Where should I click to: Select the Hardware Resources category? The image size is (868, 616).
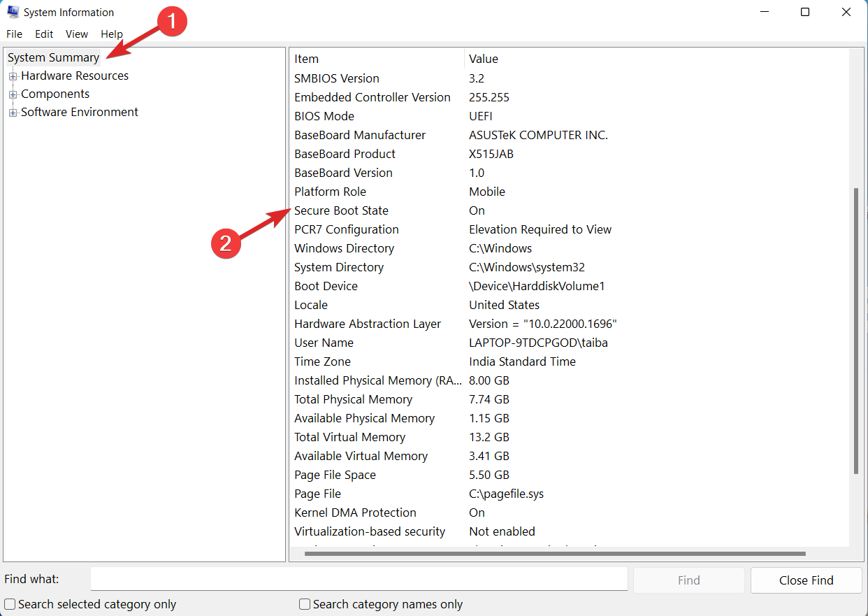coord(75,76)
